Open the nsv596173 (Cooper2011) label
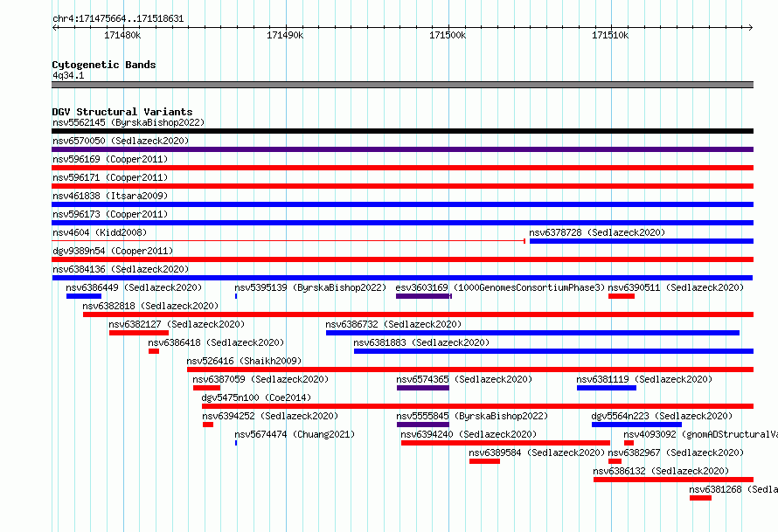778x532 pixels. coord(110,214)
